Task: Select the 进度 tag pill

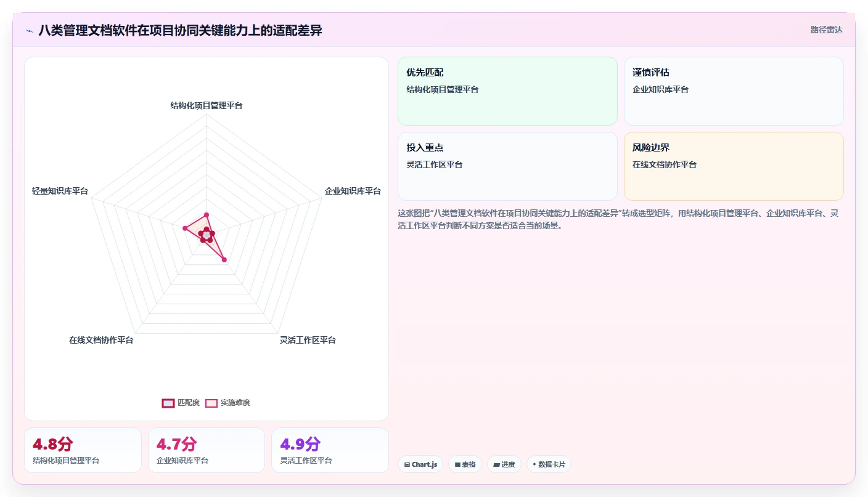Action: [x=504, y=464]
